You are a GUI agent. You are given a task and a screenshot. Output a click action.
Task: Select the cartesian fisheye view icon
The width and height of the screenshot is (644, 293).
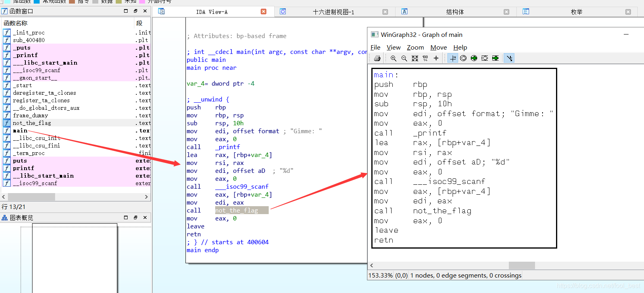point(485,58)
